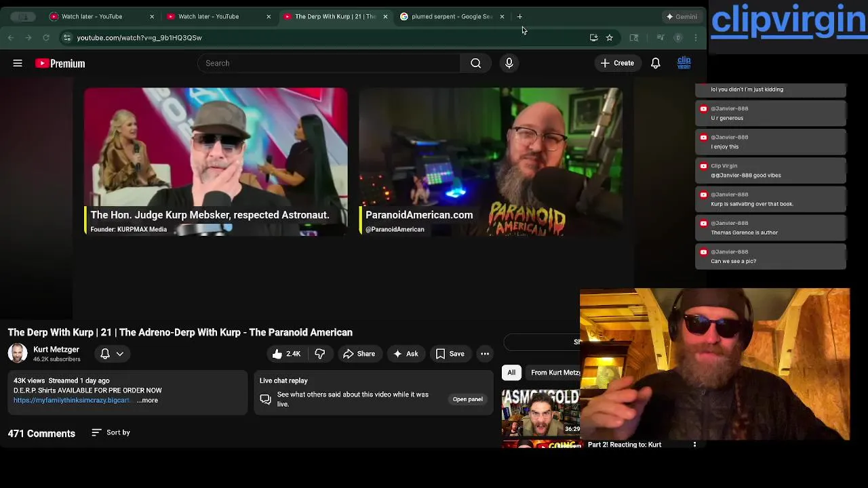The width and height of the screenshot is (868, 488).
Task: Toggle the subscription notification bell
Action: 105,354
